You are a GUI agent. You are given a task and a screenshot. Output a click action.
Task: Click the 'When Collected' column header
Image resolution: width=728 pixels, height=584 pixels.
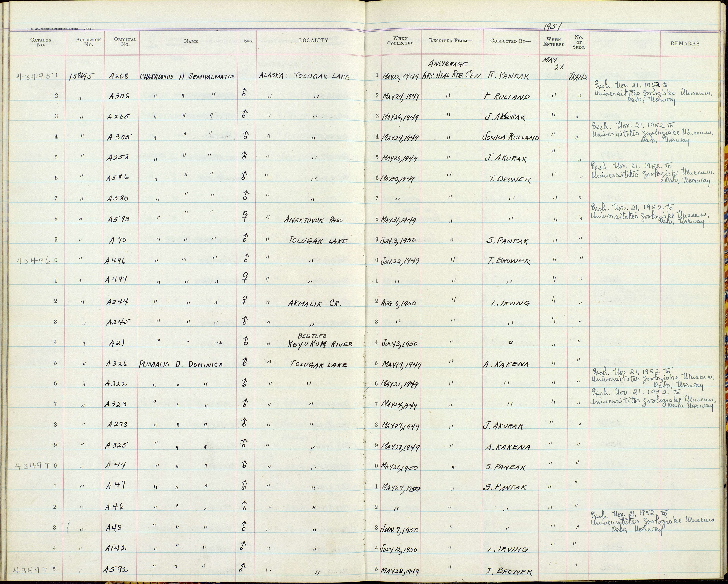coord(400,41)
